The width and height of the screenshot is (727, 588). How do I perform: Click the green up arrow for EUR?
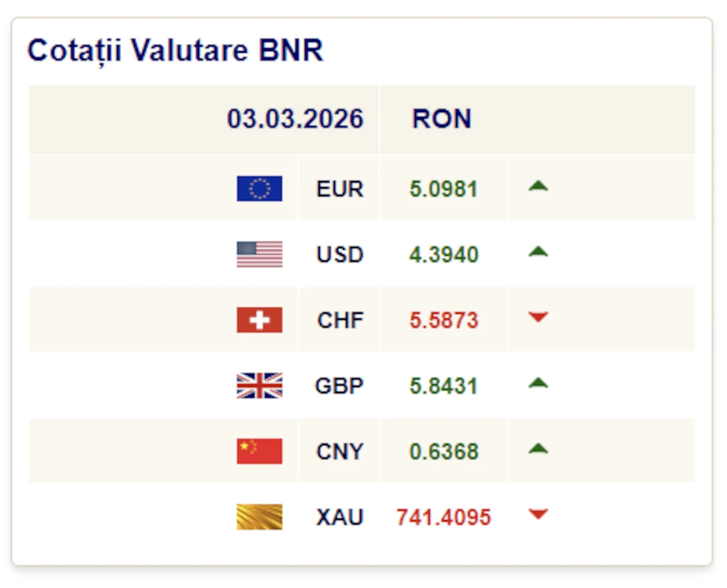[538, 187]
